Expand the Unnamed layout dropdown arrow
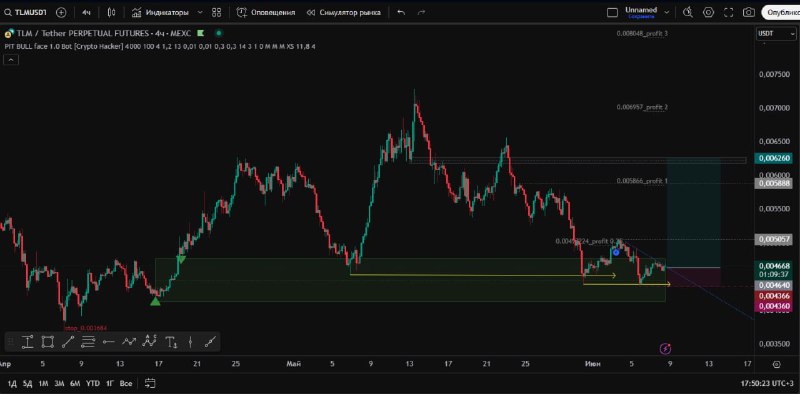Viewport: 800px width, 394px height. [x=666, y=12]
